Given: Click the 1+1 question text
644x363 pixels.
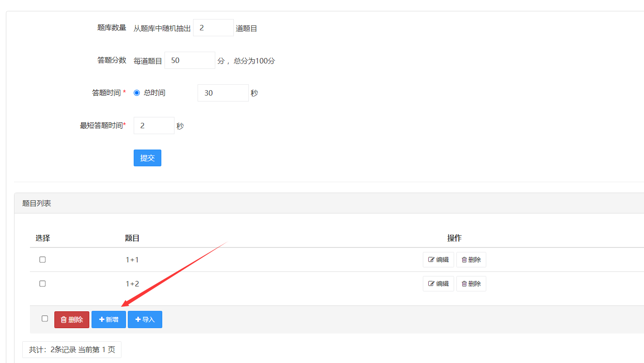Looking at the screenshot, I should click(132, 260).
